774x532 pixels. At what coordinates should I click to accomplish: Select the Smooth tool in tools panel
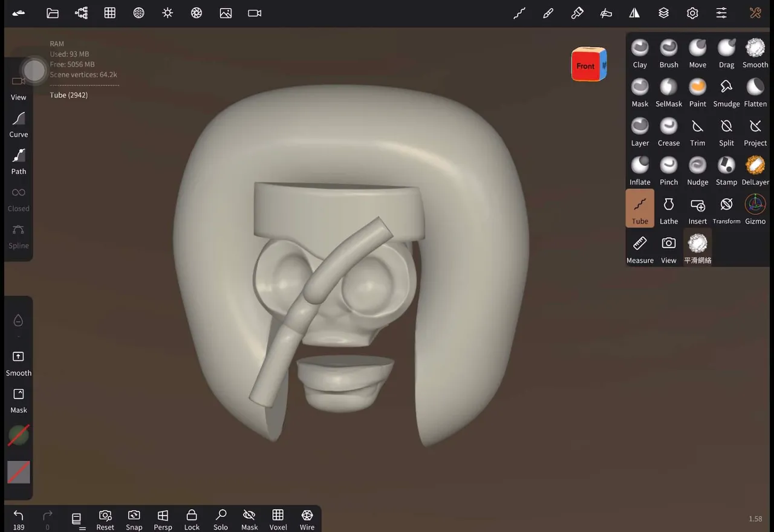(755, 53)
